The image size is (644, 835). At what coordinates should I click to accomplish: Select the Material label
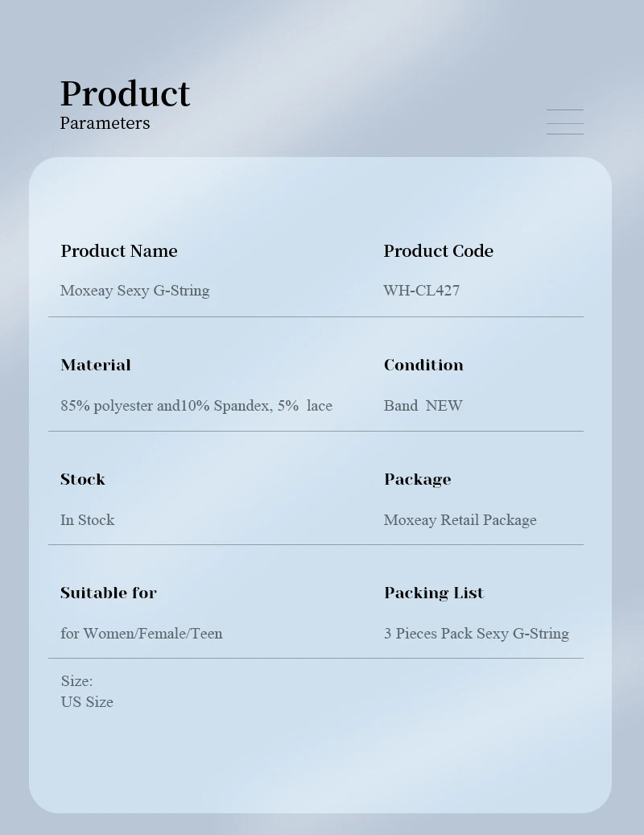pos(95,365)
